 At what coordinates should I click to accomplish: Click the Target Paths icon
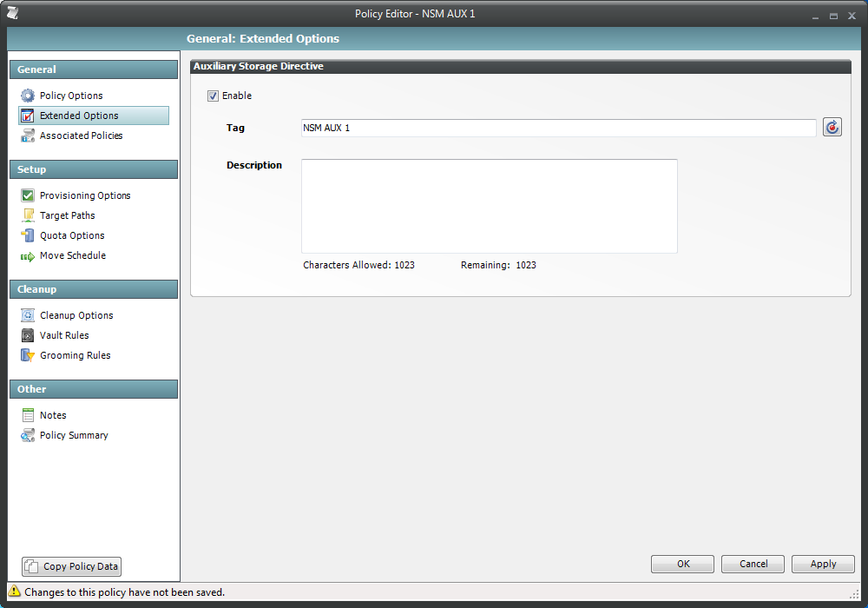click(x=28, y=215)
